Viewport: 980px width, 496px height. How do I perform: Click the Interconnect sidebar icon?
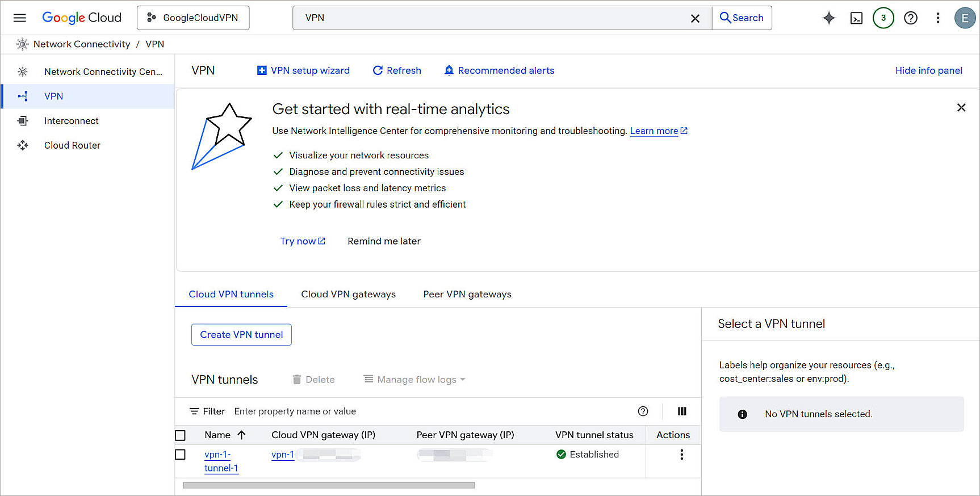click(23, 121)
